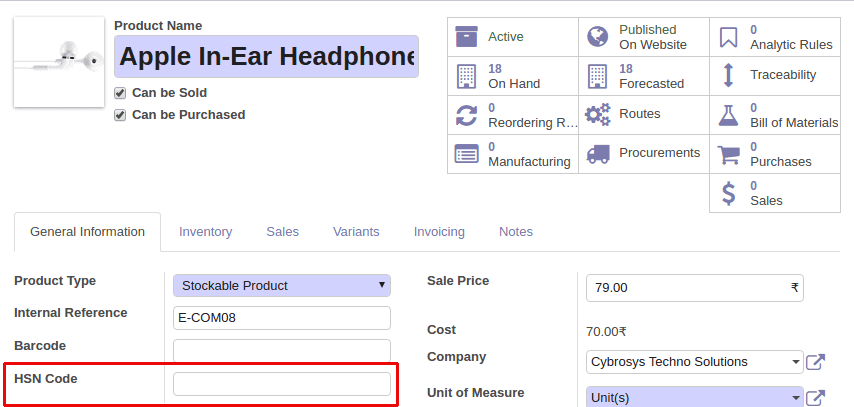
Task: Click the Purchases shopping cart icon
Action: [728, 154]
